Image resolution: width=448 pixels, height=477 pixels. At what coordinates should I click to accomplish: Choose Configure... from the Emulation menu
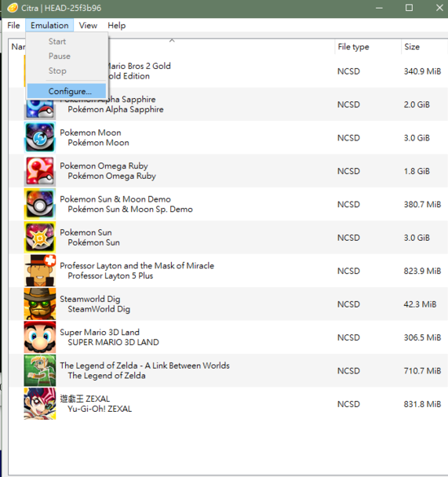pyautogui.click(x=67, y=91)
